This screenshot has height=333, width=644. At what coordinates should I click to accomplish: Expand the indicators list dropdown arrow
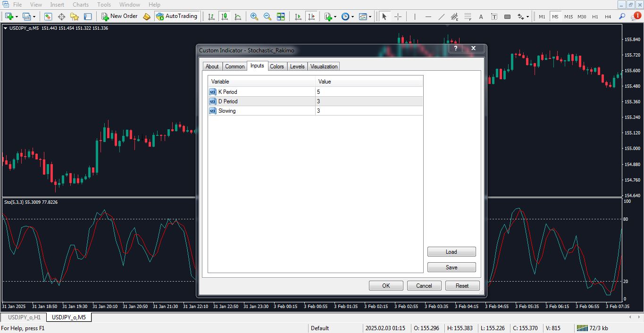pyautogui.click(x=335, y=17)
